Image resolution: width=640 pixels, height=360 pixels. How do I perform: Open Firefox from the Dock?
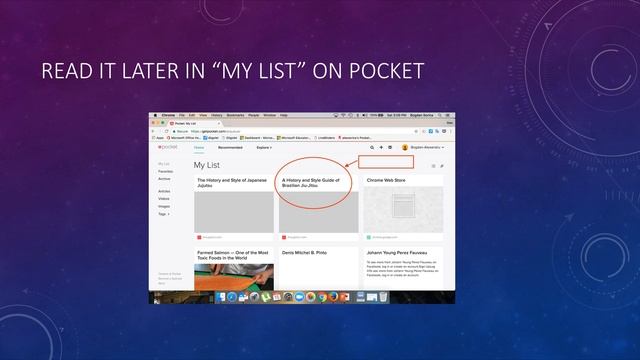333,297
